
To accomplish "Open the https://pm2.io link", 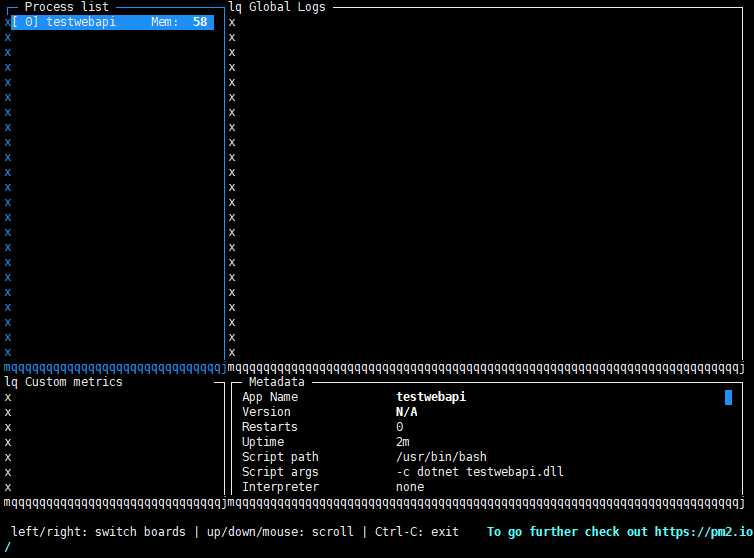I will 704,532.
